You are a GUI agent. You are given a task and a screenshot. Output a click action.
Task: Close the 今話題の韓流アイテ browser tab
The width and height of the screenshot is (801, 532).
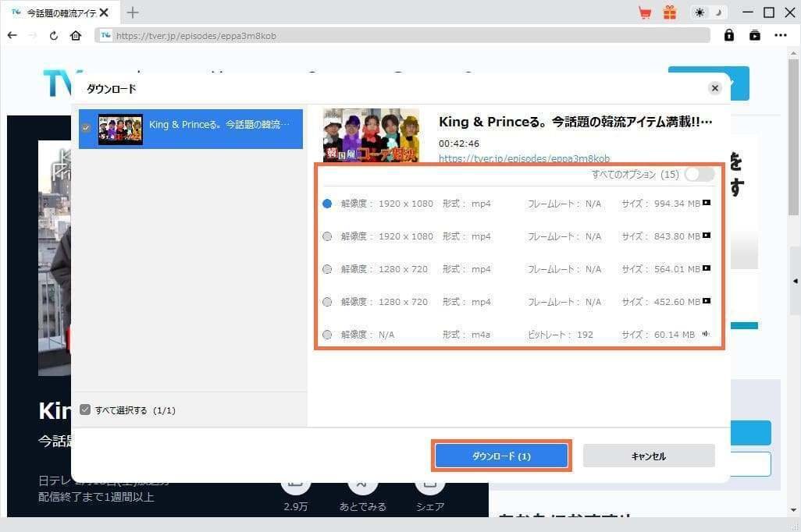pos(104,12)
